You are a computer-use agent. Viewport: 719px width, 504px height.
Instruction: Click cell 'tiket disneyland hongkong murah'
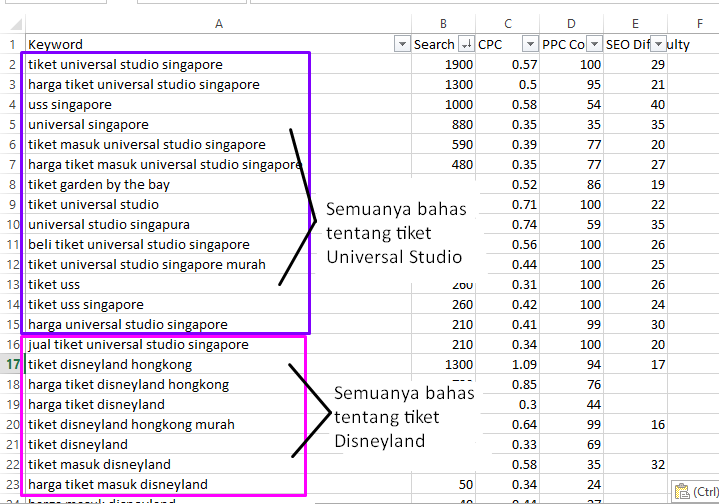point(218,425)
